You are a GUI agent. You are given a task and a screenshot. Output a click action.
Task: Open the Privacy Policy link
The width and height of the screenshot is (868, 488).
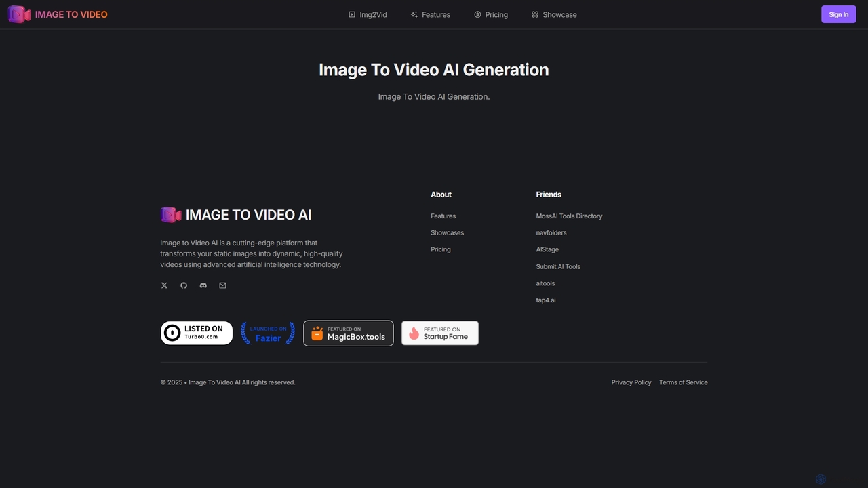pos(631,383)
